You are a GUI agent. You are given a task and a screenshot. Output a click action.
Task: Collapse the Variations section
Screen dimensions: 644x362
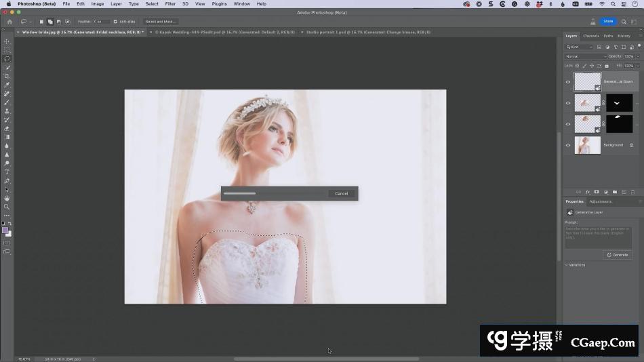point(566,265)
